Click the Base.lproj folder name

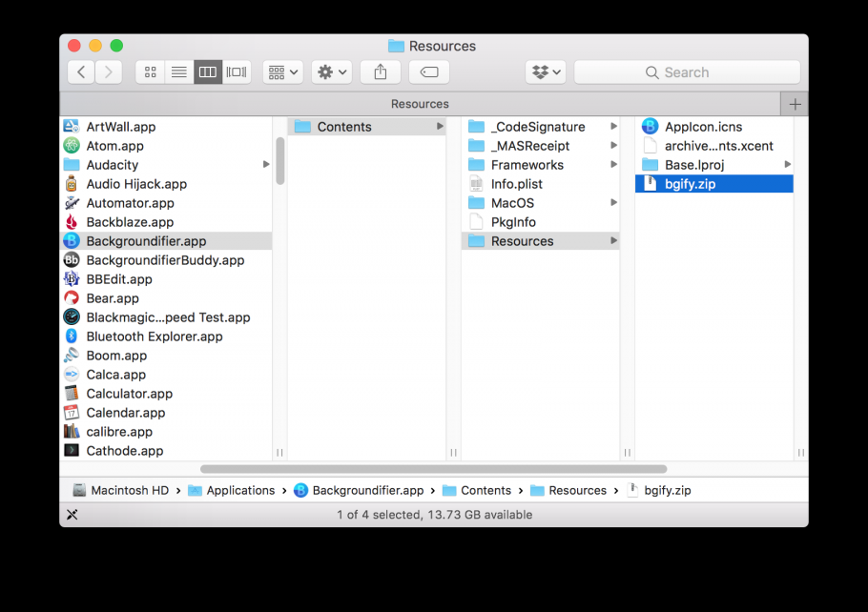(694, 165)
